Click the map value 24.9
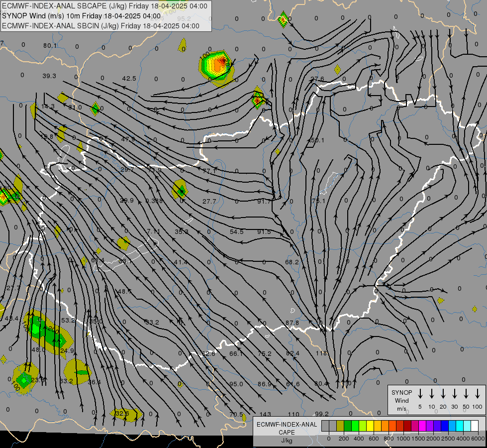Screen dimensions: 487x448 click(67, 351)
